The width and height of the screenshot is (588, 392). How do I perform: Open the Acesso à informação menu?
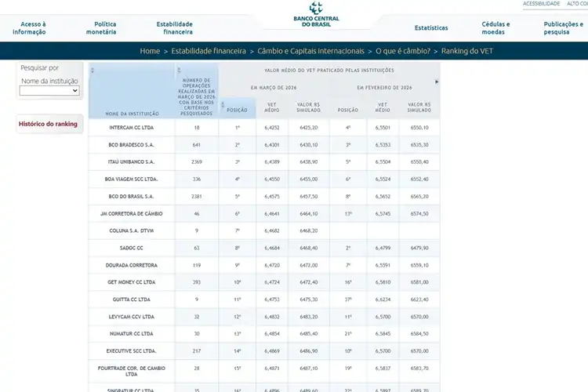pos(29,28)
